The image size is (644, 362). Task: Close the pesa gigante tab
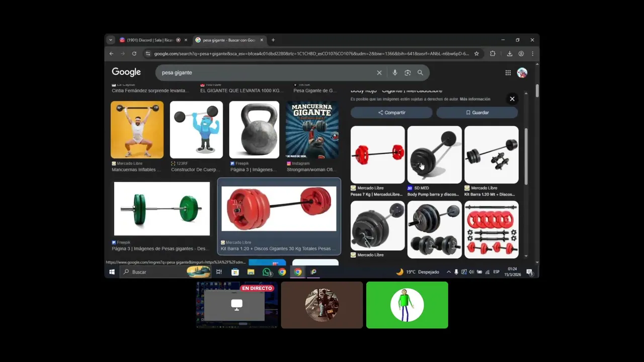pyautogui.click(x=262, y=40)
